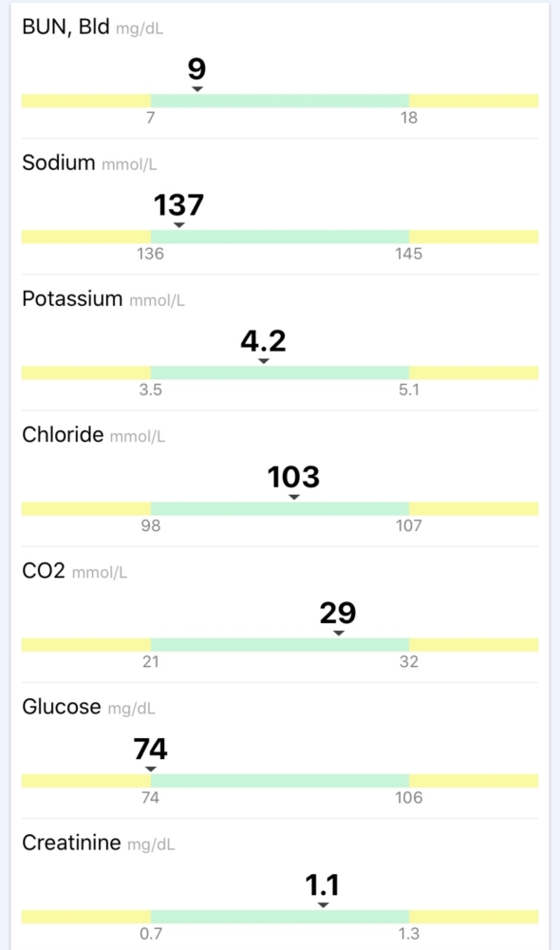The image size is (560, 950).
Task: Tap the Potassium 4.2 marker arrow
Action: (263, 361)
